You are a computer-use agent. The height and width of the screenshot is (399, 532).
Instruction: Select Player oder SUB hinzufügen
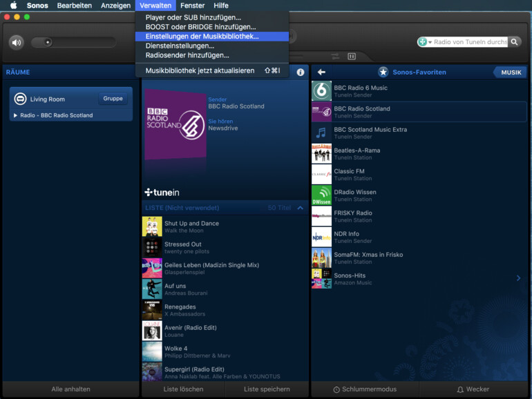(212, 17)
